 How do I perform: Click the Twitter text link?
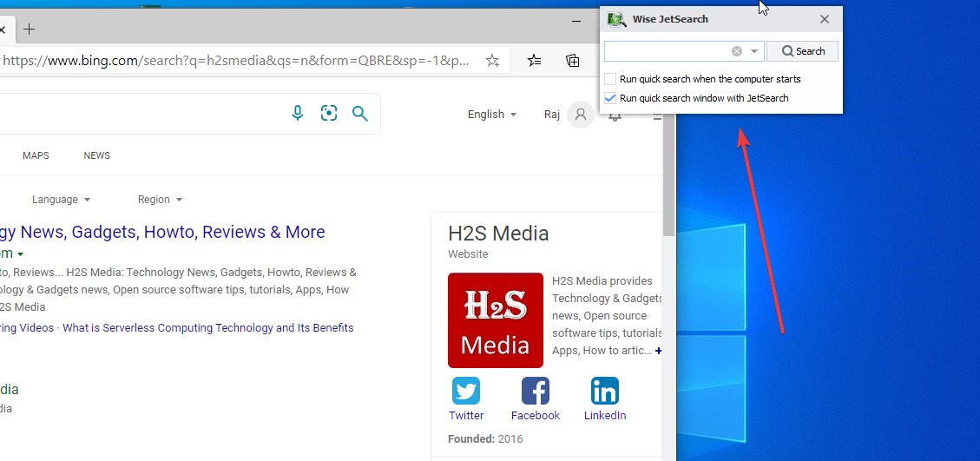466,415
